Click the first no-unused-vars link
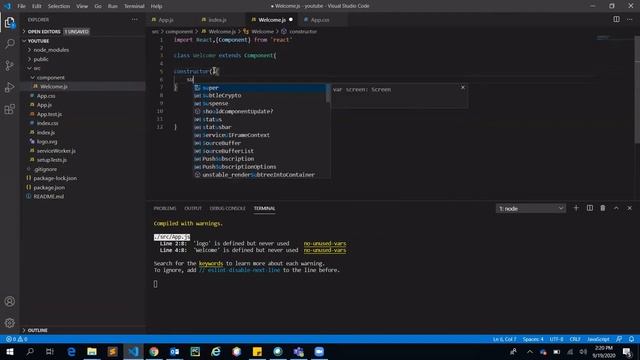 tap(325, 244)
